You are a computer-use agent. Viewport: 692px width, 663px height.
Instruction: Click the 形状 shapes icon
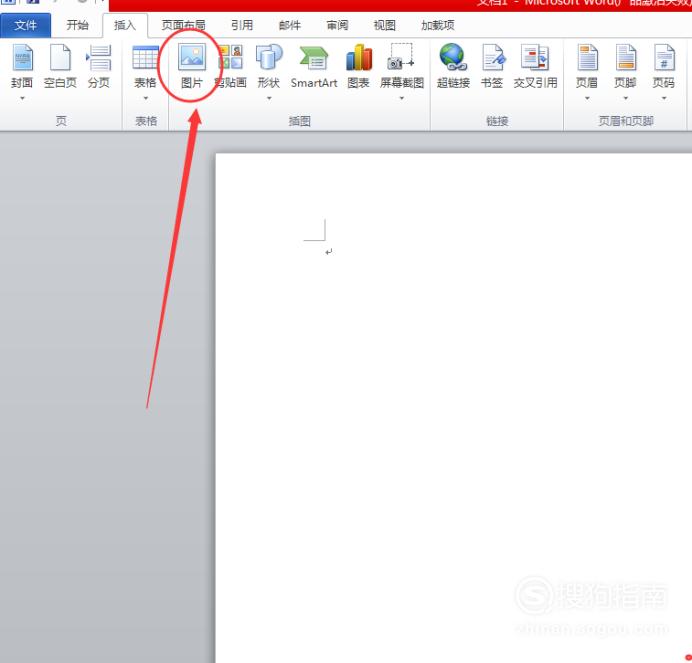click(269, 57)
